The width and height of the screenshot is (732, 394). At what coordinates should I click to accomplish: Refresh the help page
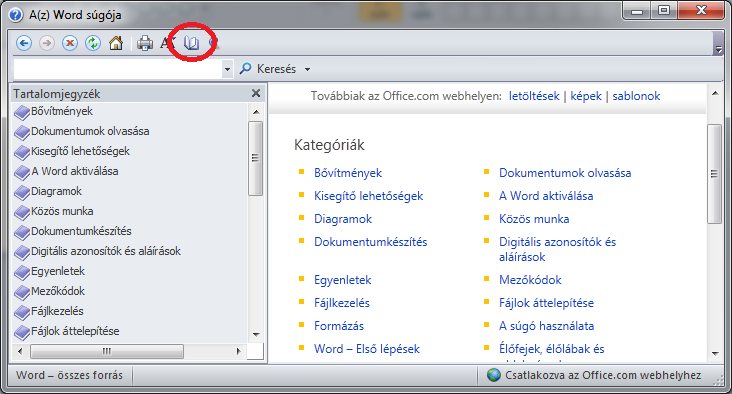(x=93, y=43)
